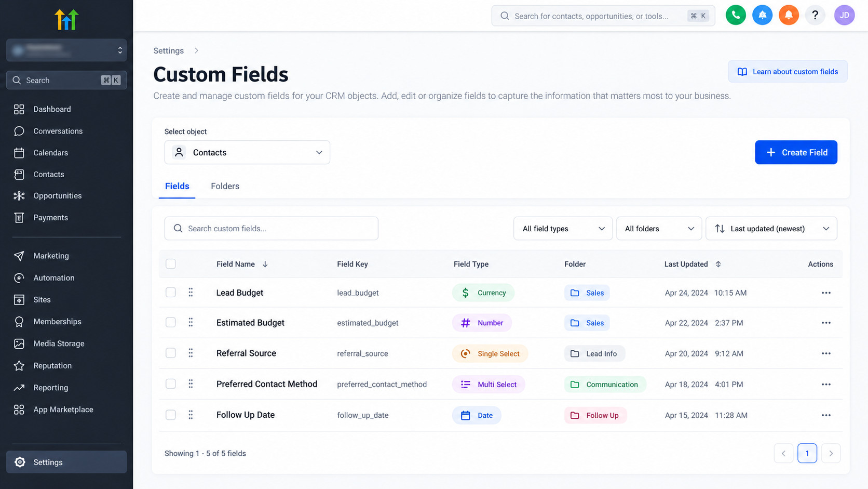
Task: Open the orange notifications bell icon
Action: 789,15
